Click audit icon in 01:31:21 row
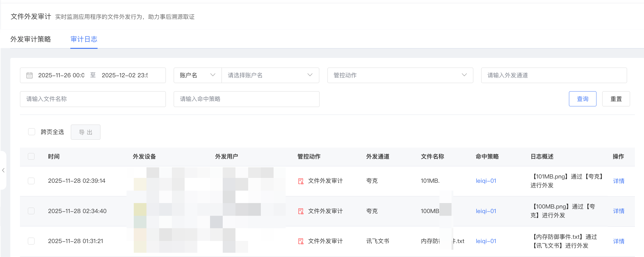644x257 pixels. pyautogui.click(x=301, y=241)
